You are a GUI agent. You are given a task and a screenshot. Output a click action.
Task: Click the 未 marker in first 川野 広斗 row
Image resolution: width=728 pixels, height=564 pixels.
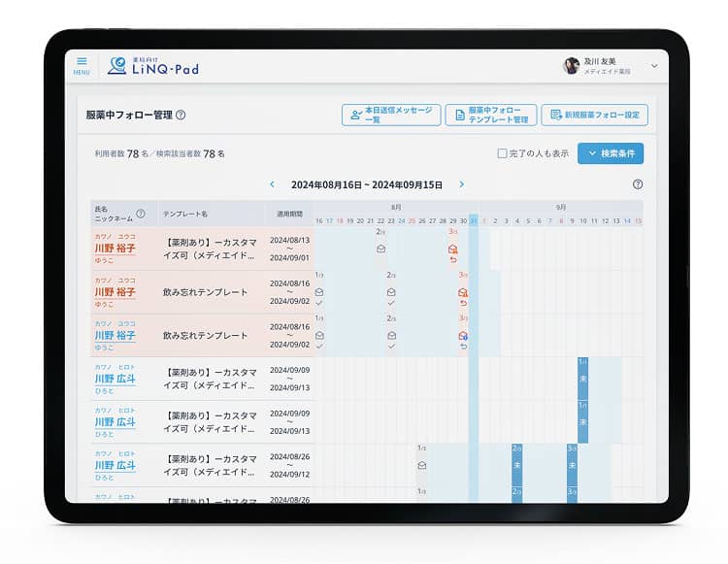(582, 379)
